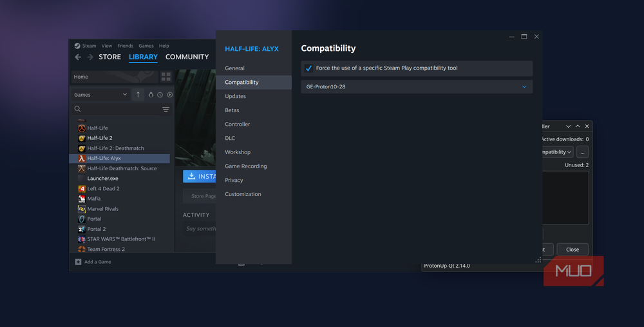Select the Compatibility properties section
The width and height of the screenshot is (644, 327).
coord(254,83)
